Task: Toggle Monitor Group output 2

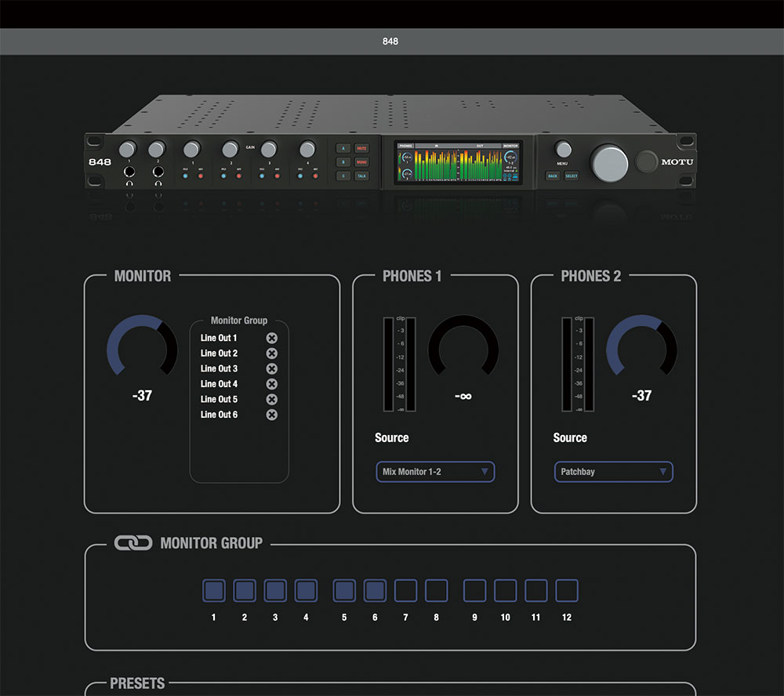Action: pos(245,590)
